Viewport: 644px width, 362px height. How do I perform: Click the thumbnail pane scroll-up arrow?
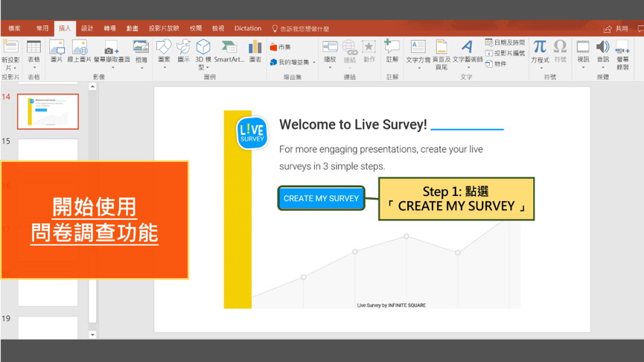[92, 86]
